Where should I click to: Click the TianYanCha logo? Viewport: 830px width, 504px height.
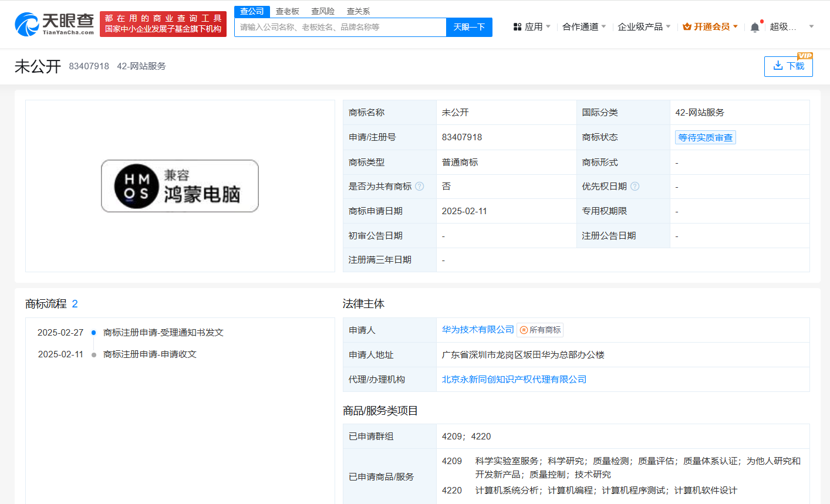(54, 24)
